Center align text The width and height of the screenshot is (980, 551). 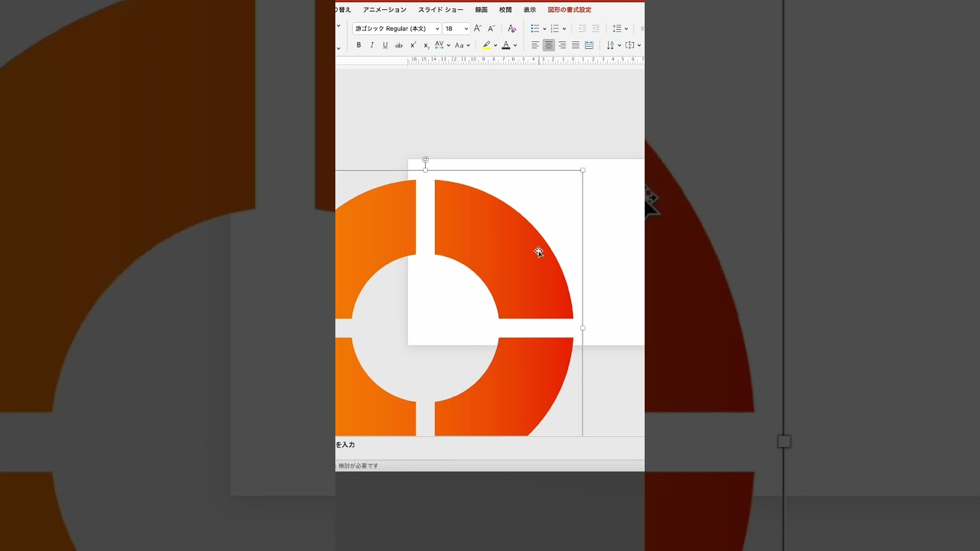pos(548,45)
